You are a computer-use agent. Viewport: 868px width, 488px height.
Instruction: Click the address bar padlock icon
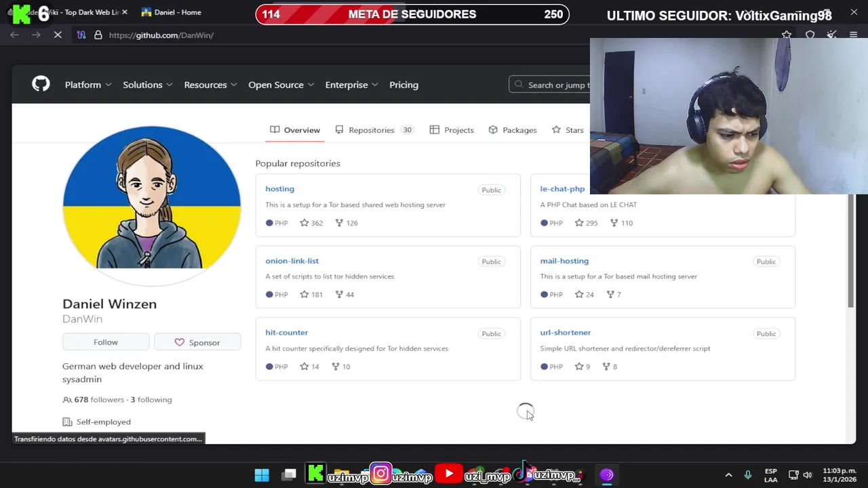coord(98,35)
